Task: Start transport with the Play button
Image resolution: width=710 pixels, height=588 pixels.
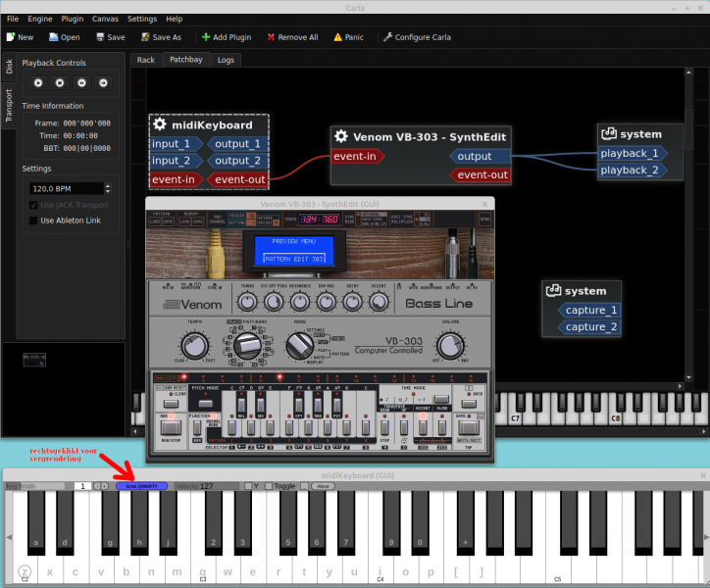Action: [x=38, y=83]
